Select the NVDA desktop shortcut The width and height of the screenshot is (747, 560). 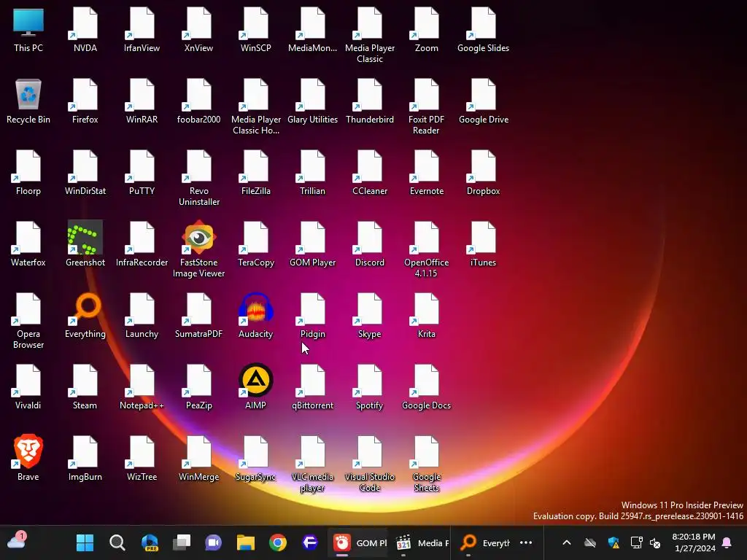tap(85, 29)
